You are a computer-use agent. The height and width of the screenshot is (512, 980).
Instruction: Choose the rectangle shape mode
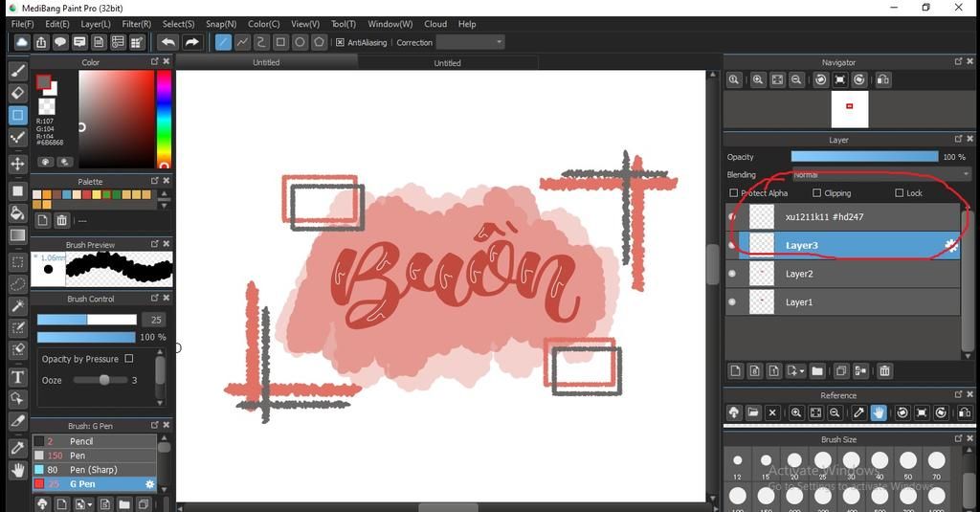pyautogui.click(x=280, y=42)
